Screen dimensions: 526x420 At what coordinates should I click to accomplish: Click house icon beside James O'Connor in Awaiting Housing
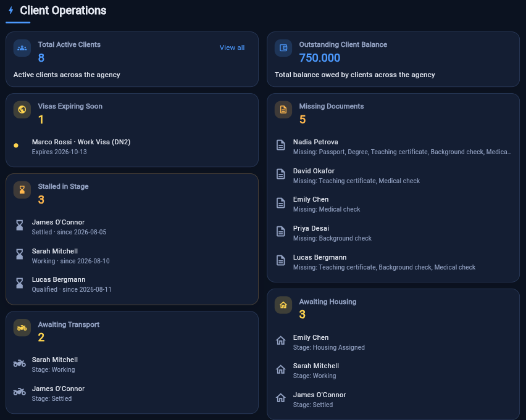click(x=281, y=398)
